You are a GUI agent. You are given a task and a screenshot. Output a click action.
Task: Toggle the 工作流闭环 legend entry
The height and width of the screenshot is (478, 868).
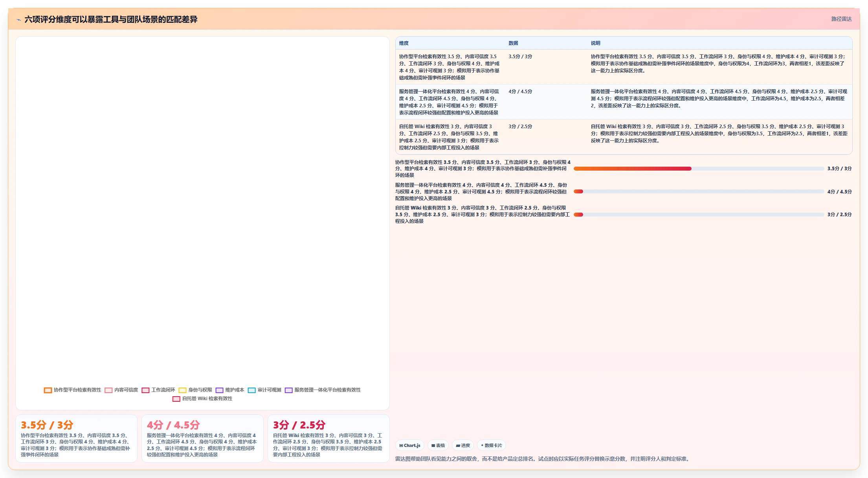point(158,390)
